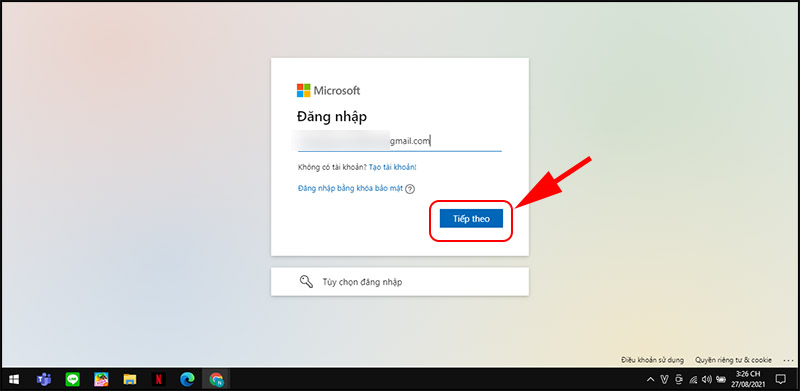
Task: Click the security key help question mark icon
Action: [410, 189]
